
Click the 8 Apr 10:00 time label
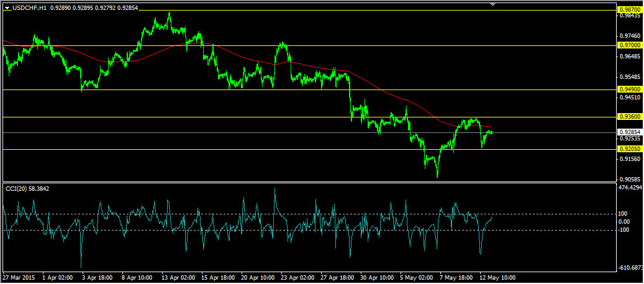click(138, 277)
